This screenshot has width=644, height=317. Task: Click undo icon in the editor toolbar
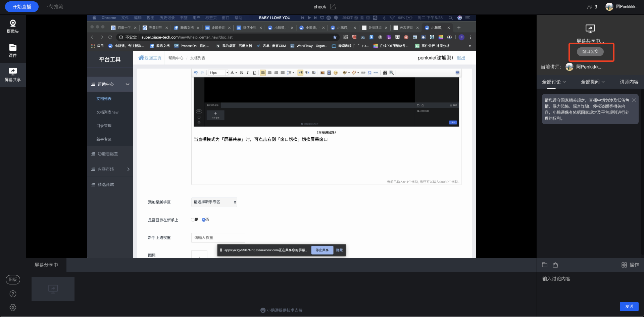(196, 73)
